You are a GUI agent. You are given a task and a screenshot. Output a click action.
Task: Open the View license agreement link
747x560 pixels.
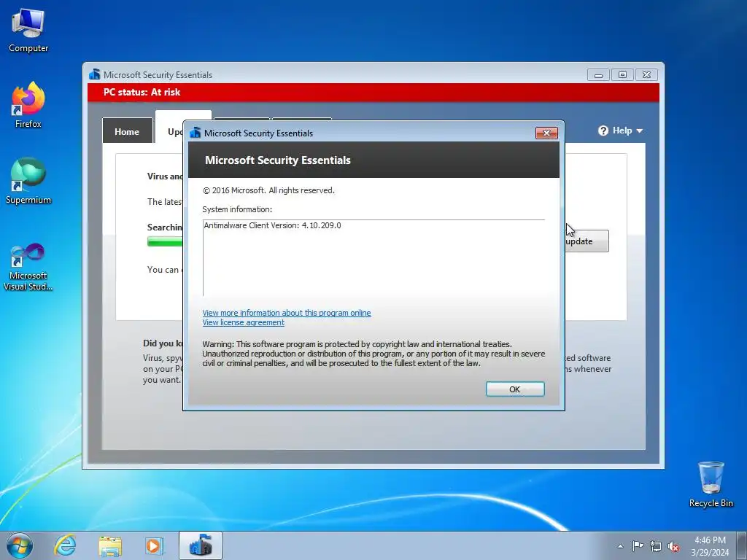(243, 322)
